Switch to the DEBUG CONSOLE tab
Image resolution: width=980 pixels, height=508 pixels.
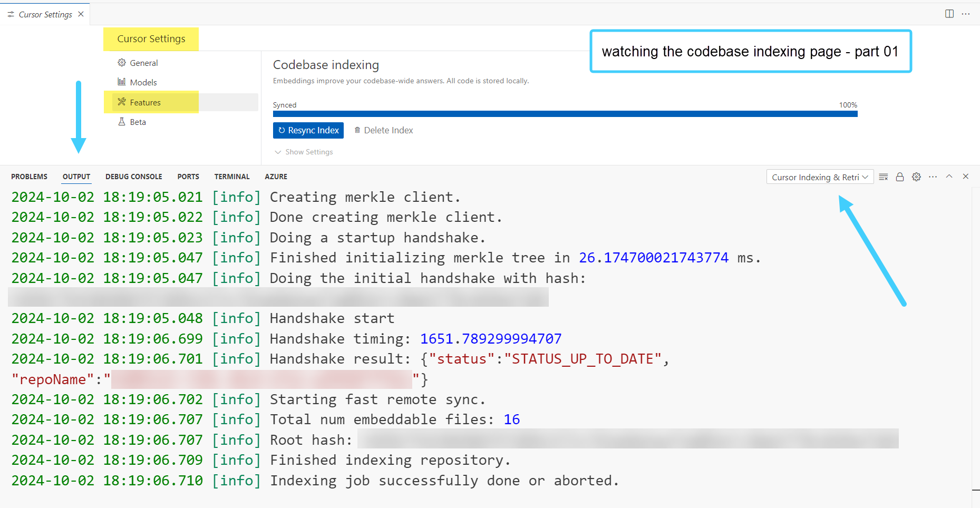click(x=134, y=177)
